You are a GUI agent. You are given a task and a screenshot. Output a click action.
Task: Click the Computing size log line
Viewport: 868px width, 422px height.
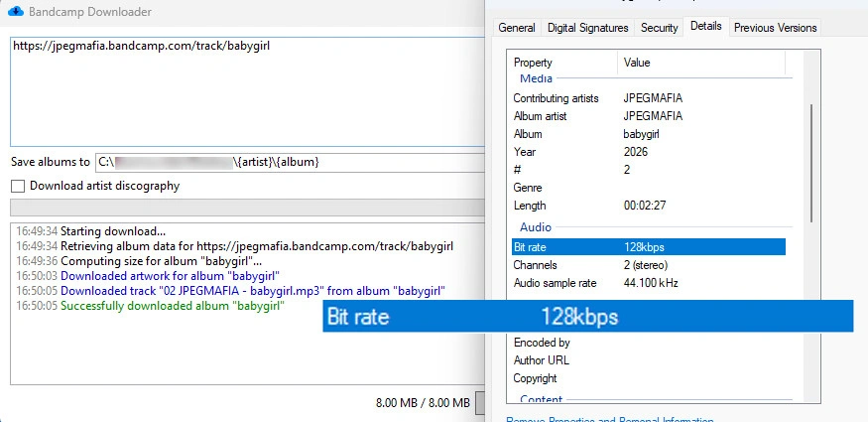(139, 261)
